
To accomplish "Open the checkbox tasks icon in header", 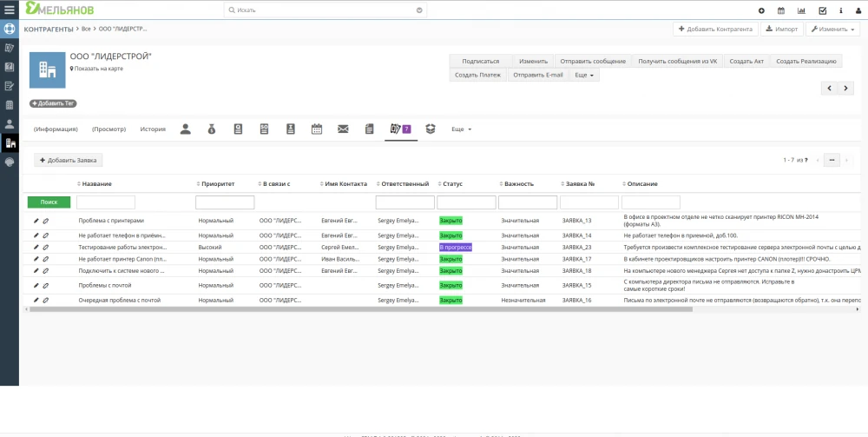I will click(822, 10).
